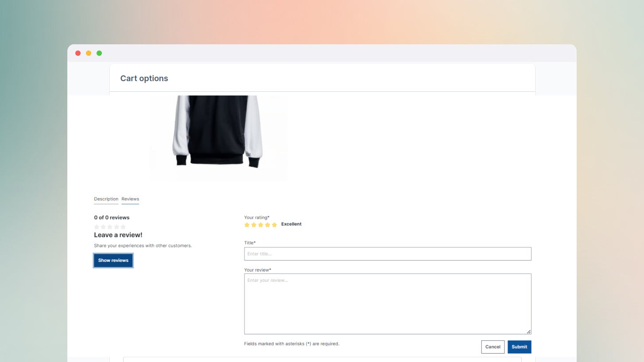The height and width of the screenshot is (362, 644).
Task: Switch to the Reviews tab
Action: click(x=130, y=199)
